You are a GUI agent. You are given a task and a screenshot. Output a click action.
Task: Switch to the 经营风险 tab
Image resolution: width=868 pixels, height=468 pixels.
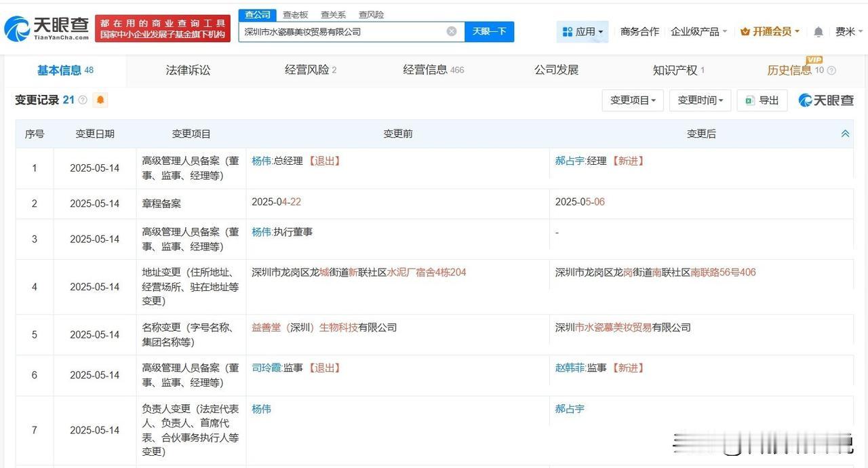pyautogui.click(x=311, y=70)
